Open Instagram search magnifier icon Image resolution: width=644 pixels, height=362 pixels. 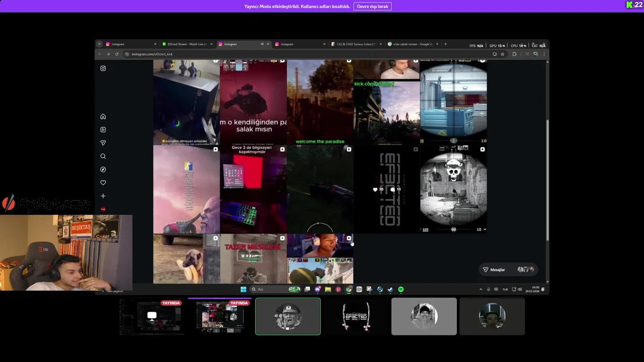103,156
